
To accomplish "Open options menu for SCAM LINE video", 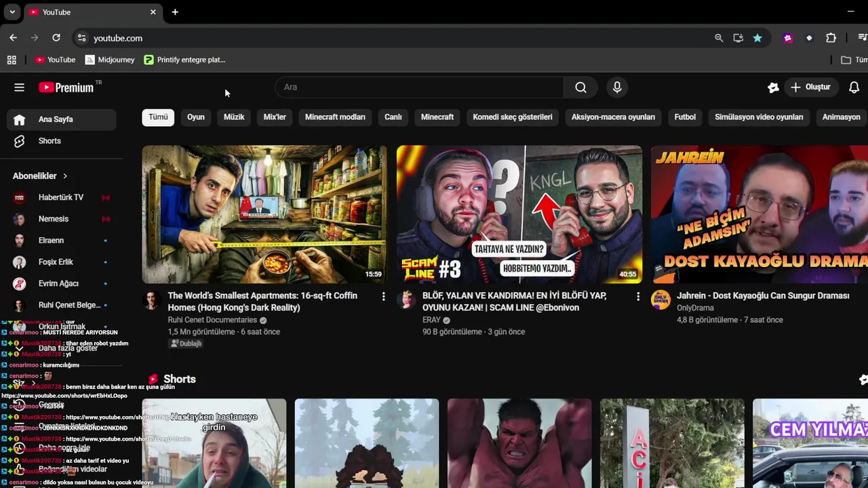I will (637, 296).
